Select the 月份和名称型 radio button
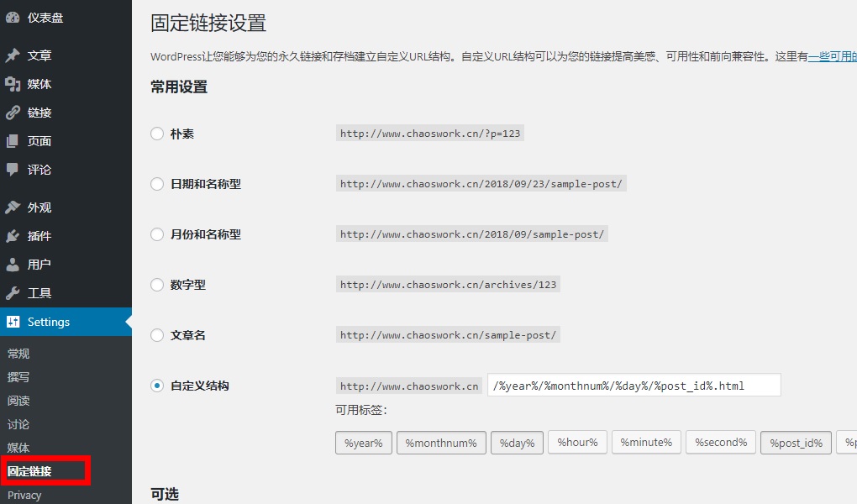The height and width of the screenshot is (504, 857). [157, 234]
